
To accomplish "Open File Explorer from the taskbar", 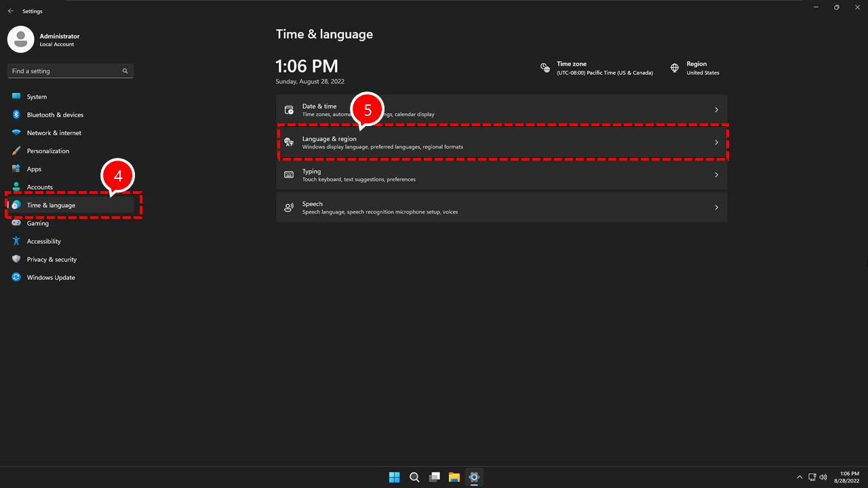I will pyautogui.click(x=454, y=477).
